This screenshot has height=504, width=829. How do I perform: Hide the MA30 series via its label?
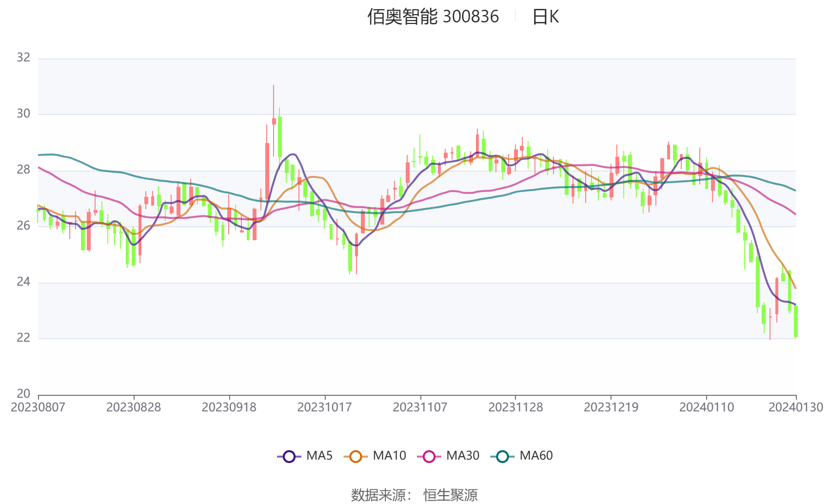pyautogui.click(x=463, y=456)
